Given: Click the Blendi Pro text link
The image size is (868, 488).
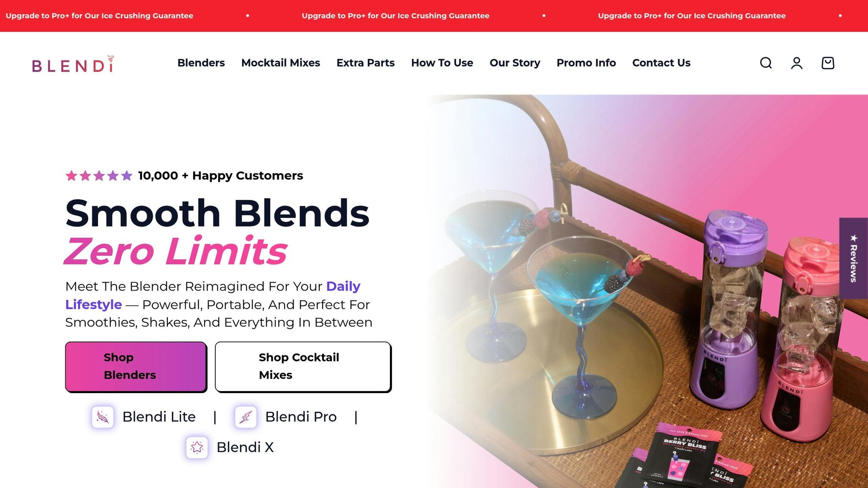Looking at the screenshot, I should pos(301,417).
